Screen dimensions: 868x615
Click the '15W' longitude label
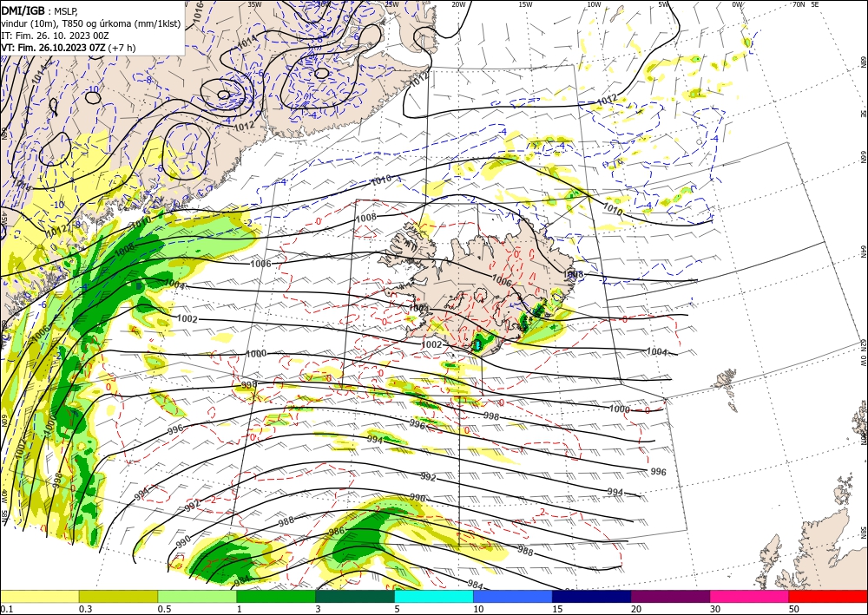click(525, 4)
